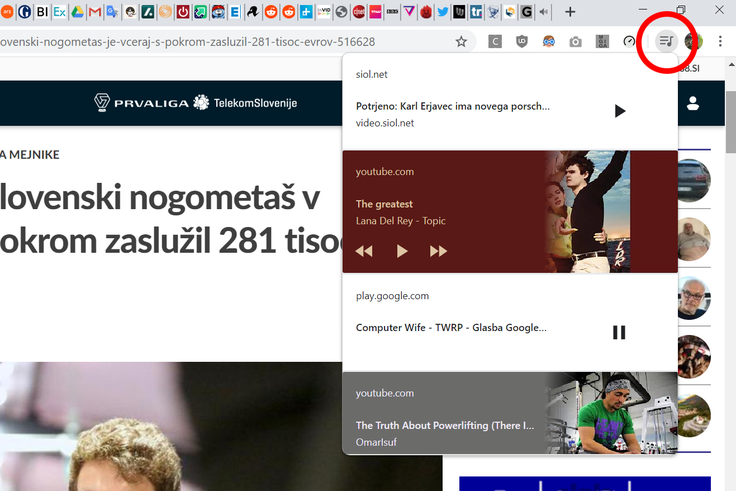Skip to next track on YouTube card
Screen dimensions: 736x491
tap(438, 251)
